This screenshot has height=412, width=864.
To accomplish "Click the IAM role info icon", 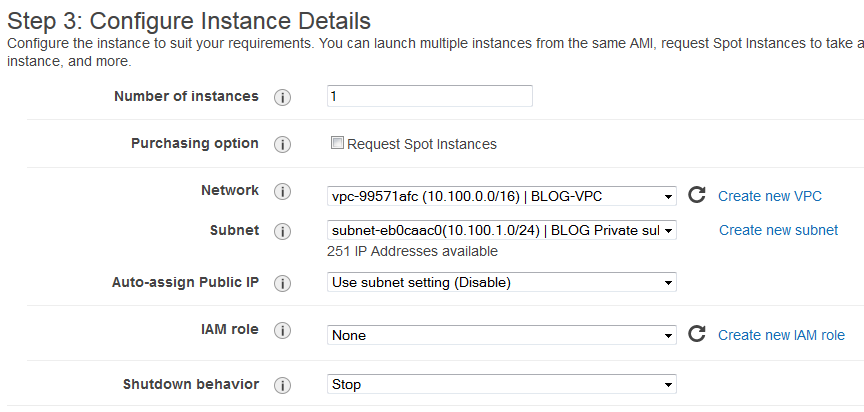I will 282,330.
